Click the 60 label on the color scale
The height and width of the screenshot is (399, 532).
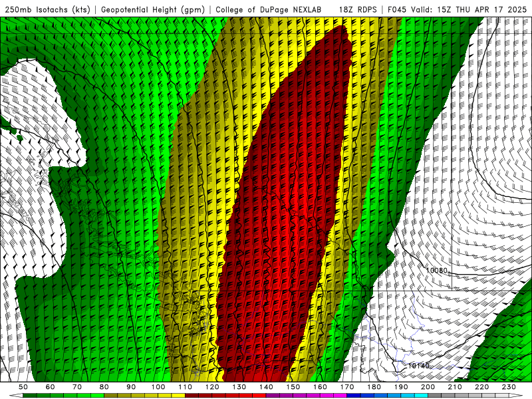coord(51,387)
